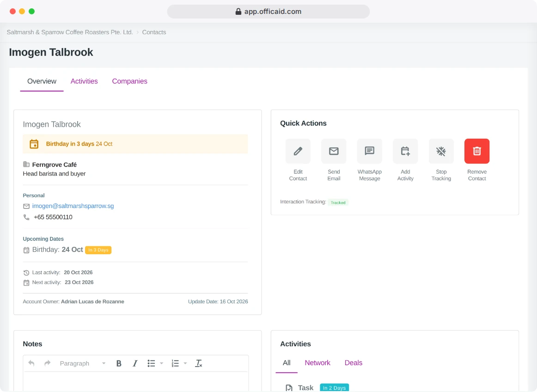
Task: Toggle italic formatting in Notes
Action: click(135, 363)
